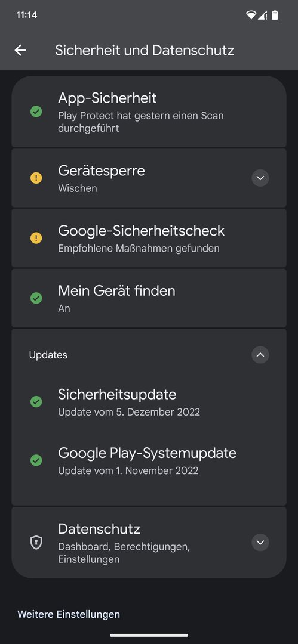Click green checkmark beside App-Sicherheit
Image resolution: width=298 pixels, height=644 pixels.
(36, 112)
